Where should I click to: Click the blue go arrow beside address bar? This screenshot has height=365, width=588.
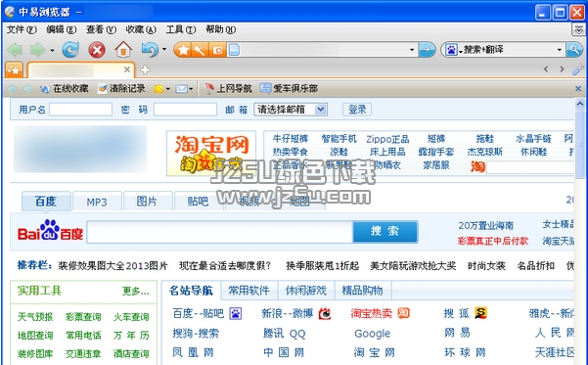(427, 50)
